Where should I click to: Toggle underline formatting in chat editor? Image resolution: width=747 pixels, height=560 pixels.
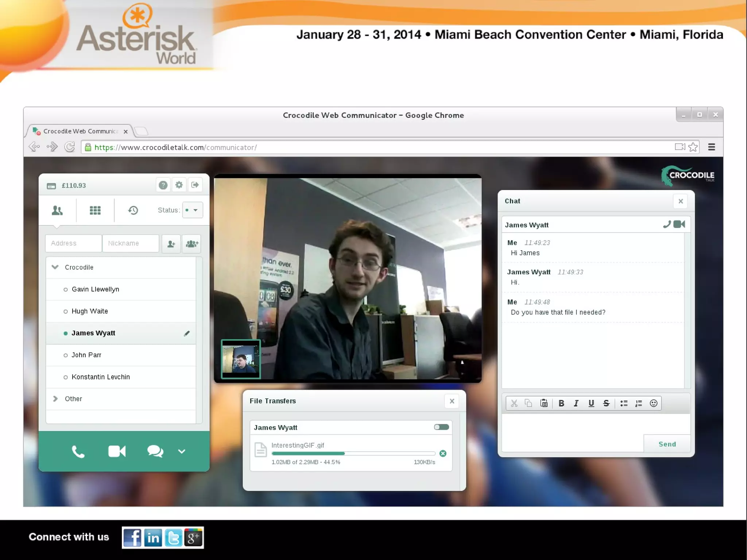[x=591, y=403]
